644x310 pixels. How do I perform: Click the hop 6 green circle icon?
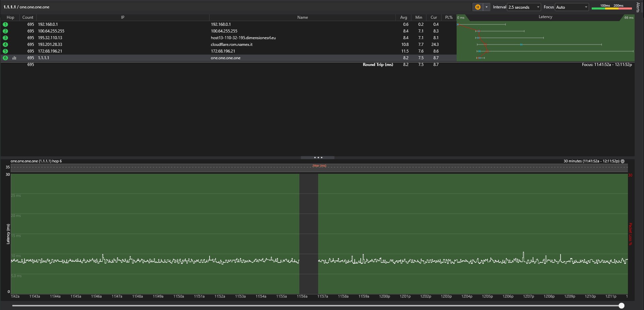(x=5, y=58)
